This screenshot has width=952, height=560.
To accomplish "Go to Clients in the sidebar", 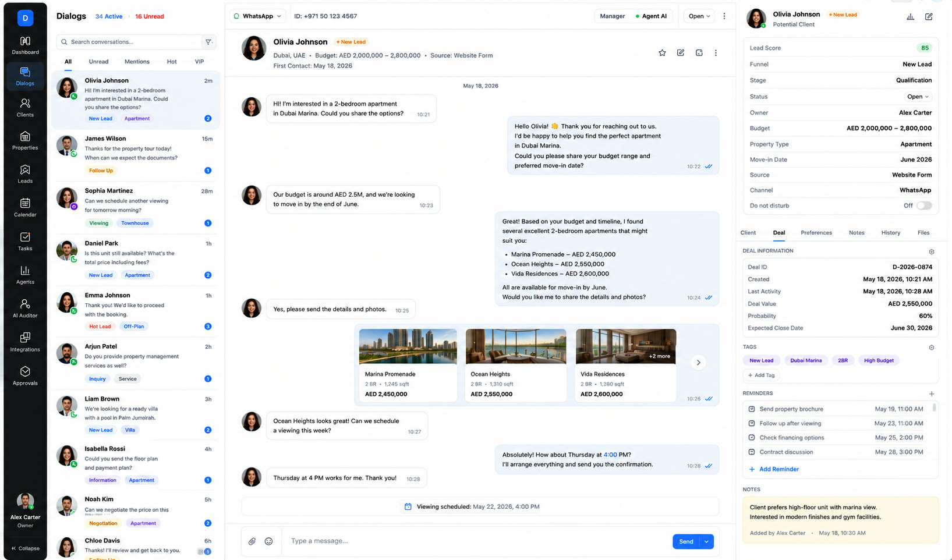I will click(x=25, y=108).
